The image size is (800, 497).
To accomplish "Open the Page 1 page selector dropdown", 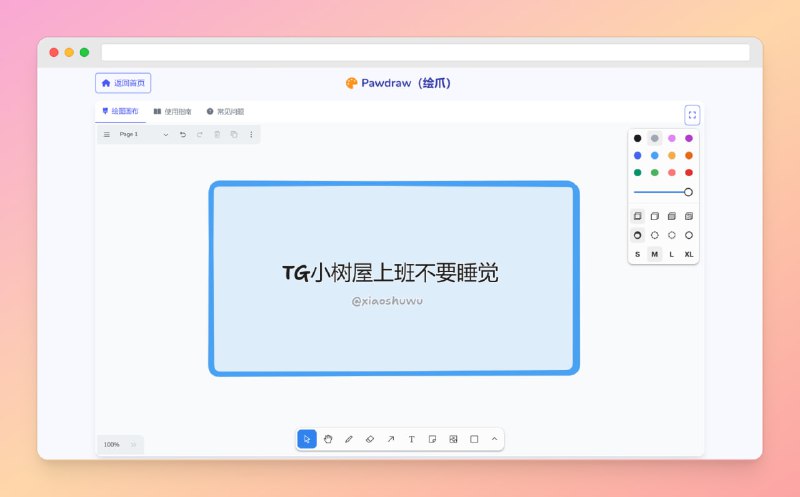I will [x=143, y=135].
